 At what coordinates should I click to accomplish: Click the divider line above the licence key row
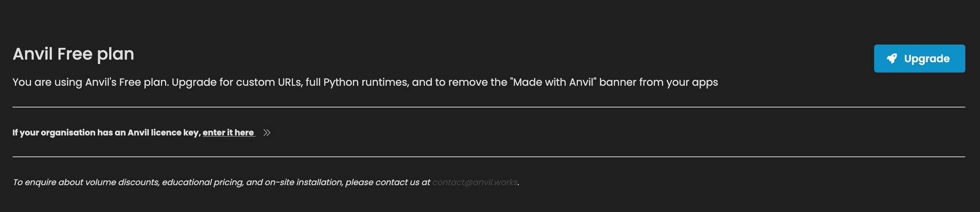coord(489,106)
